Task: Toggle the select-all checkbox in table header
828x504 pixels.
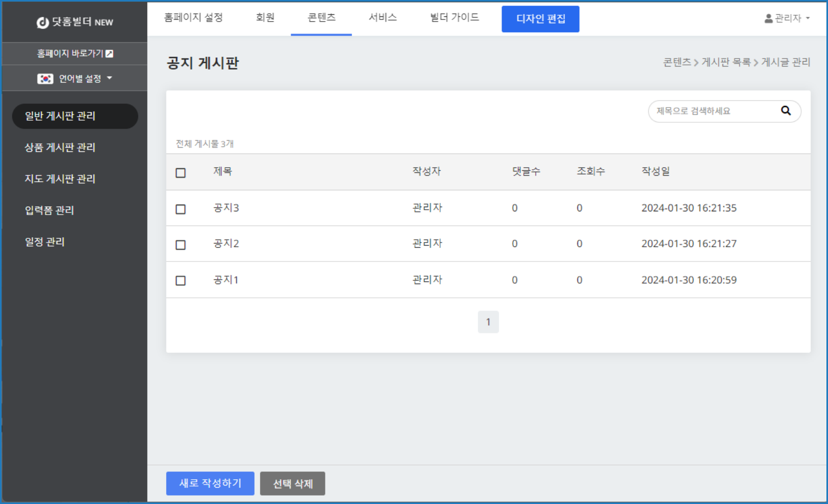Action: click(180, 173)
